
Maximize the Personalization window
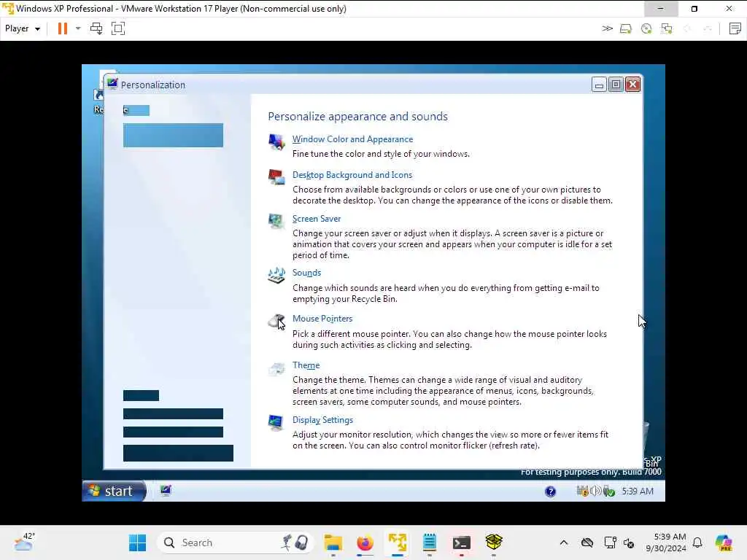point(616,85)
